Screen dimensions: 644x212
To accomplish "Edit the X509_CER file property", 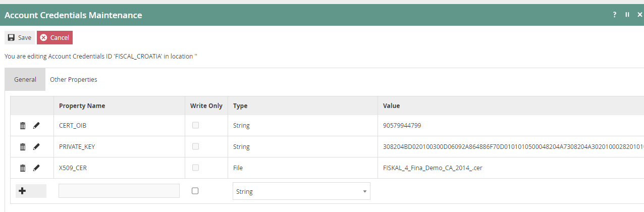I will click(x=36, y=168).
